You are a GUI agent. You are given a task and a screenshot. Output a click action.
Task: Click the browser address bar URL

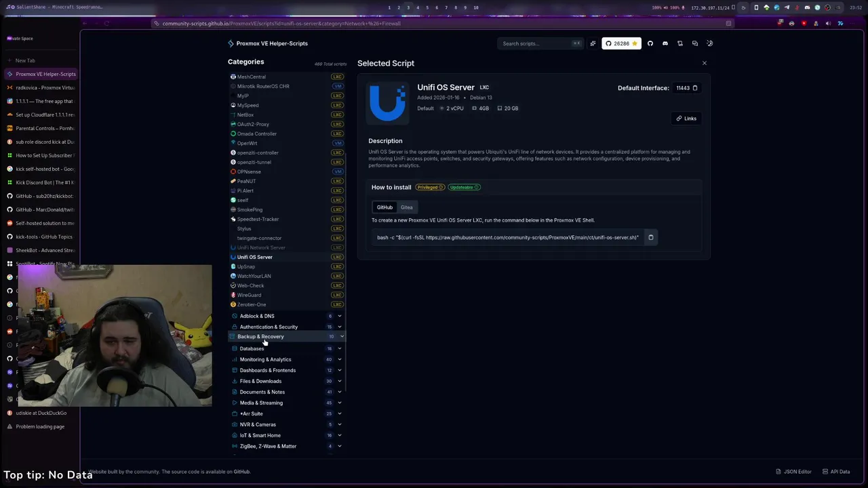[x=281, y=23]
